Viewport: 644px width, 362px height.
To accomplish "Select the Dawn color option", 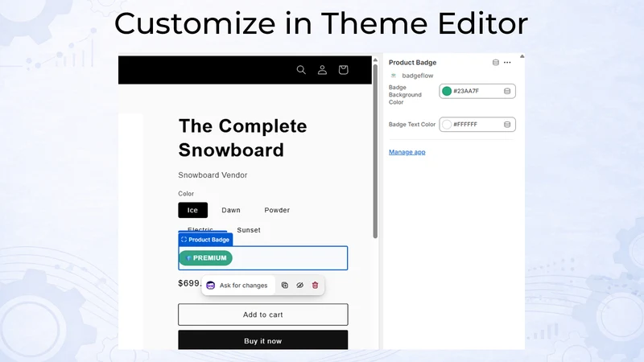I will pyautogui.click(x=231, y=210).
